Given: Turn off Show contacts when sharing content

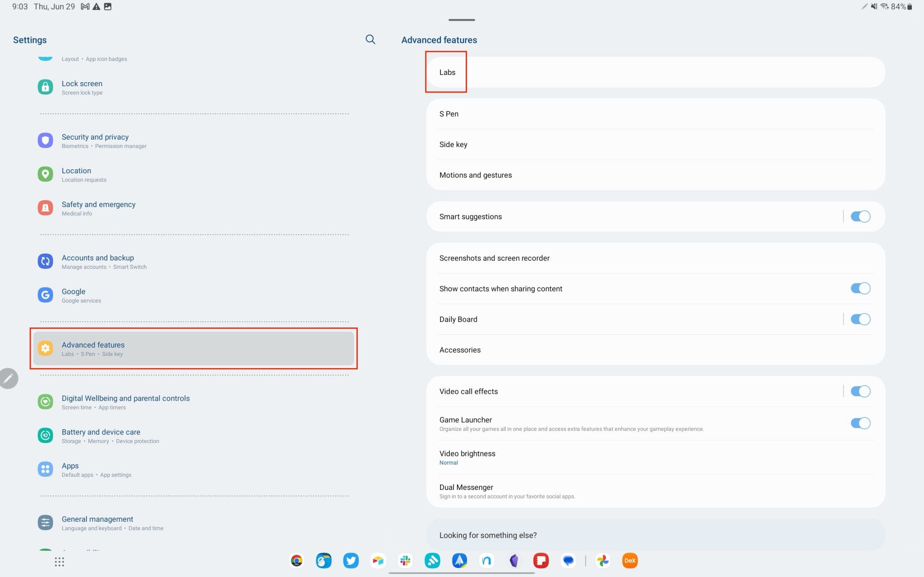Looking at the screenshot, I should (860, 288).
